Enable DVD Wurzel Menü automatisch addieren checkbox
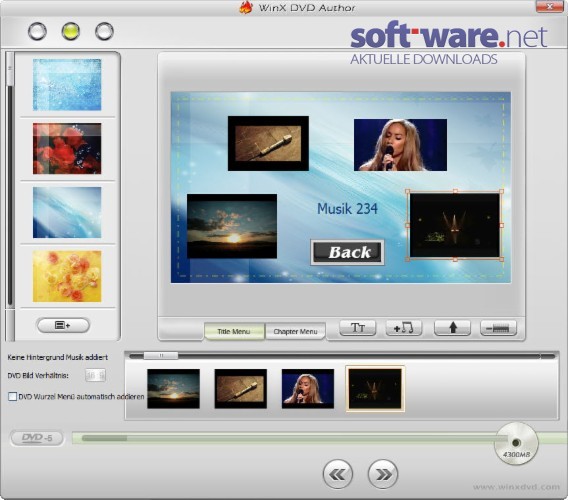Image resolution: width=568 pixels, height=500 pixels. click(x=12, y=396)
